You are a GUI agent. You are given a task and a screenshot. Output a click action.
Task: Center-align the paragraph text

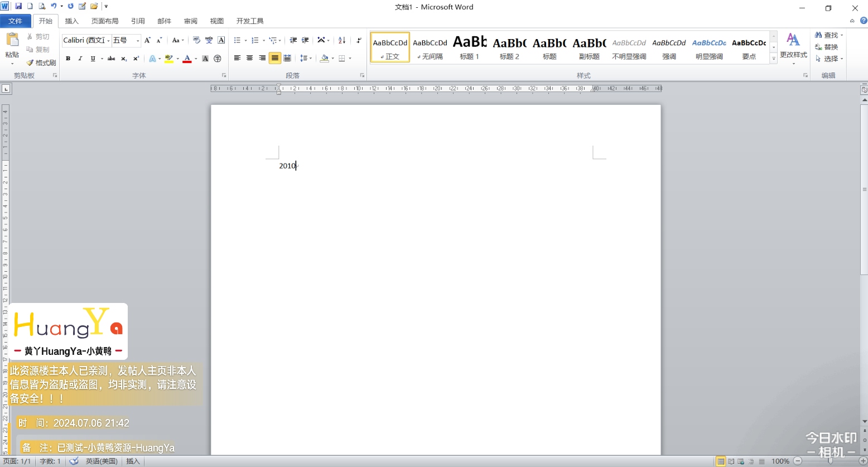click(x=249, y=58)
